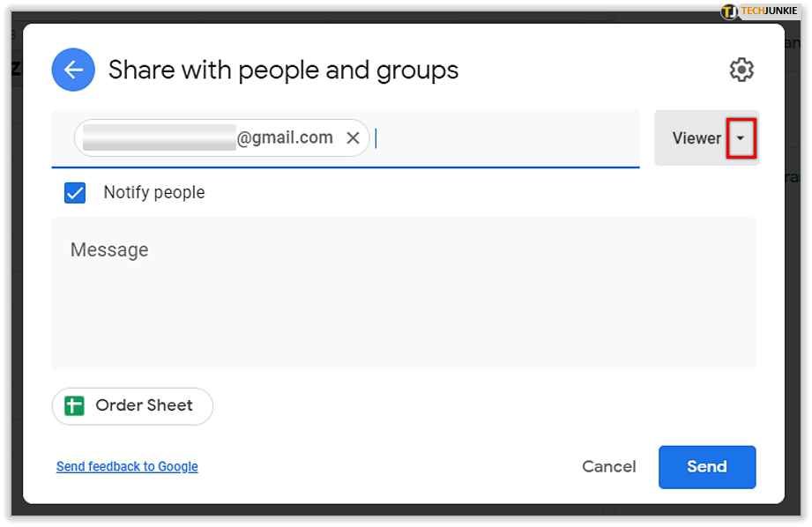Uncheck the Notify people checkbox
This screenshot has width=812, height=527.
tap(75, 193)
